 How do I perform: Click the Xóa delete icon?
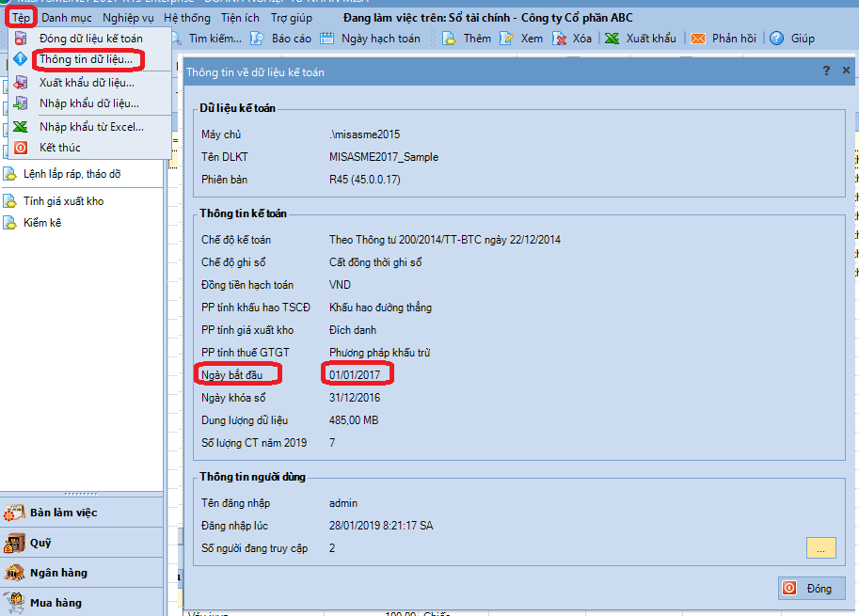coord(559,39)
